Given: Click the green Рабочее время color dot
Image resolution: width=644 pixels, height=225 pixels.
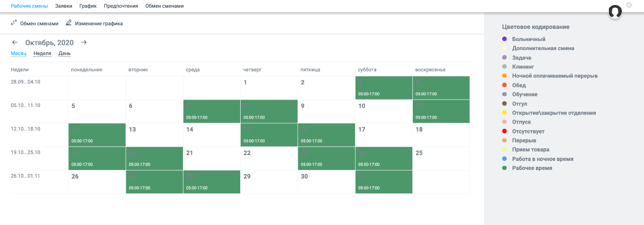Looking at the screenshot, I should [505, 168].
